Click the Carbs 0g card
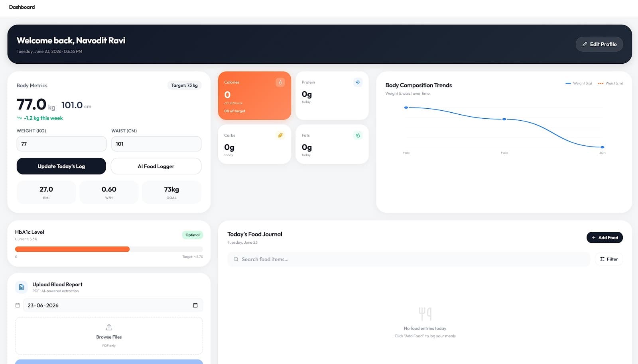Viewport: 638px width, 364px height. point(254,144)
